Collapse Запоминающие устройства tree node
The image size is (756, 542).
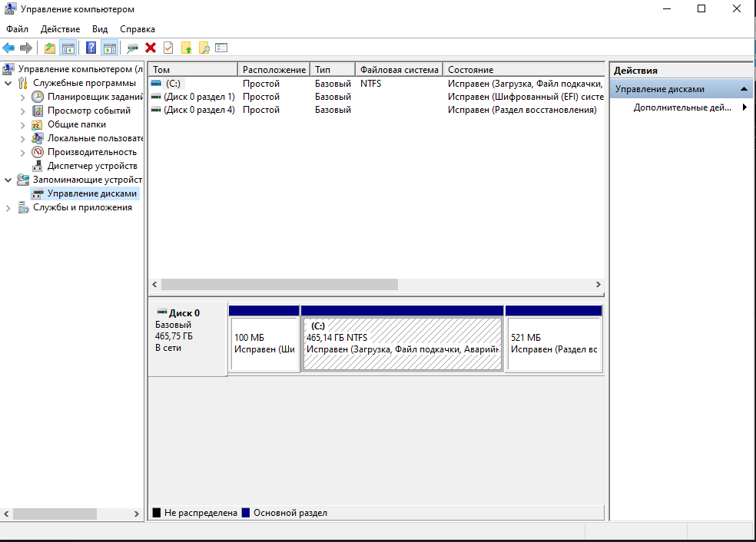pyautogui.click(x=8, y=180)
